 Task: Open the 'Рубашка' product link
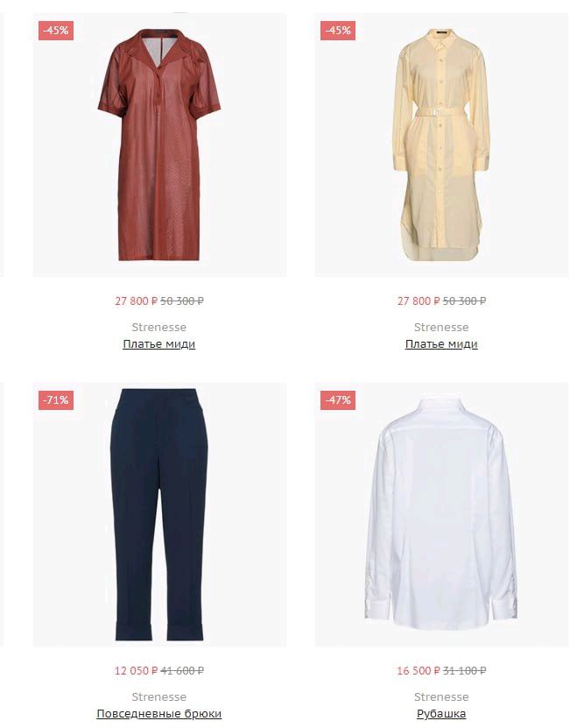(x=441, y=714)
